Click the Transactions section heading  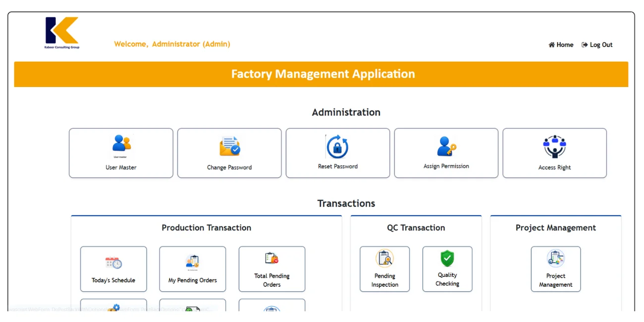click(x=346, y=204)
